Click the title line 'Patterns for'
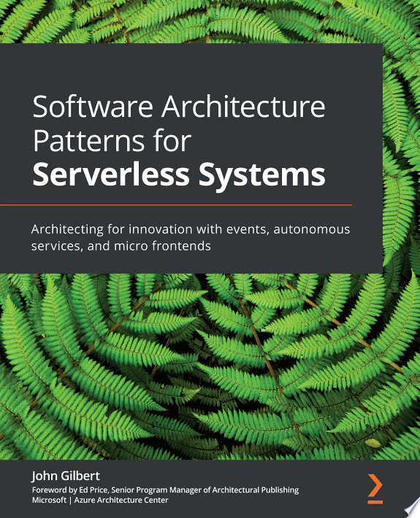This screenshot has height=518, width=420. (112, 141)
